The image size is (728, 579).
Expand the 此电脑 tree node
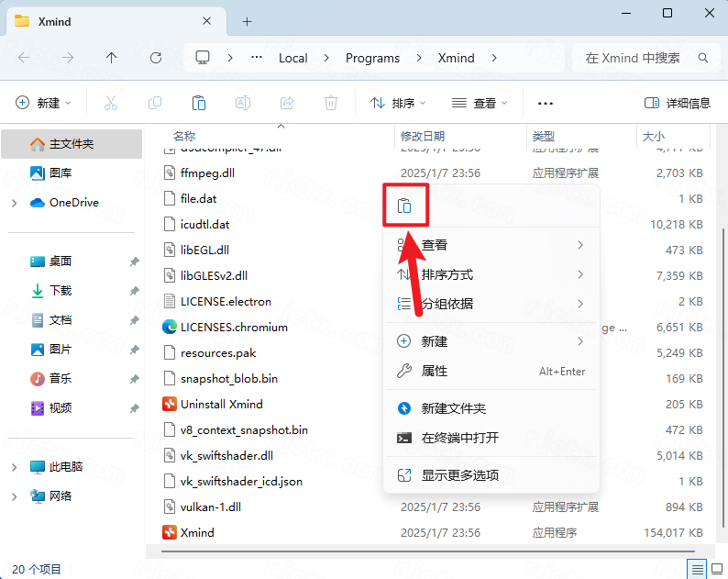coord(14,467)
